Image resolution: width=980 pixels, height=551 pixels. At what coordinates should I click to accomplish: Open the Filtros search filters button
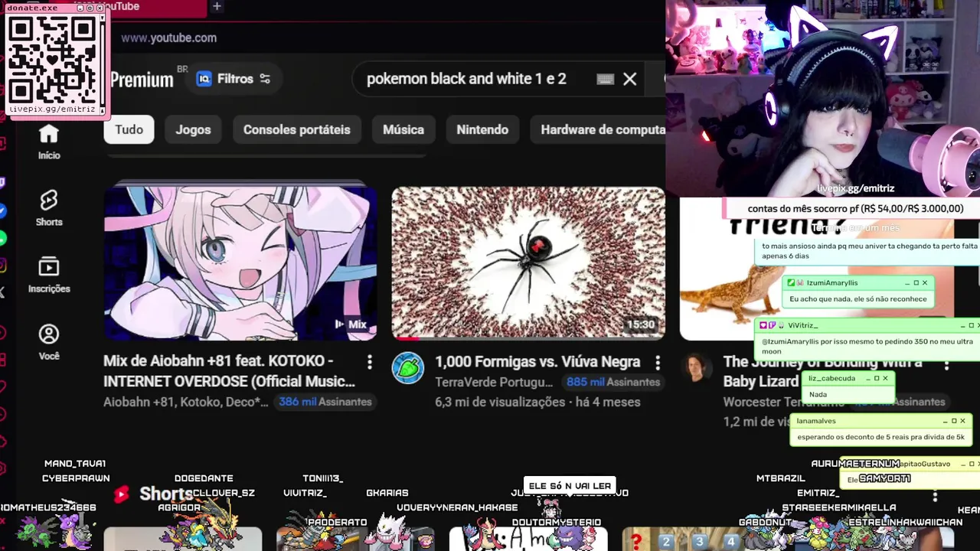234,79
